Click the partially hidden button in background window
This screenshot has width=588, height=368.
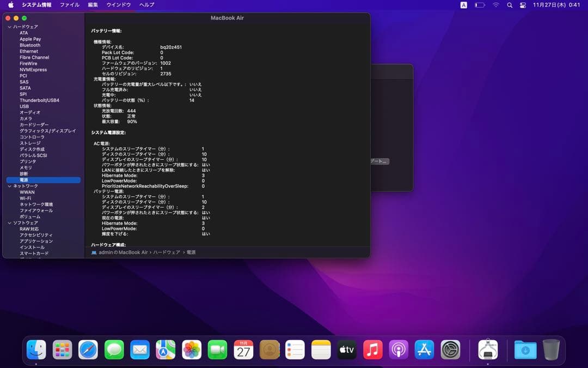(379, 161)
